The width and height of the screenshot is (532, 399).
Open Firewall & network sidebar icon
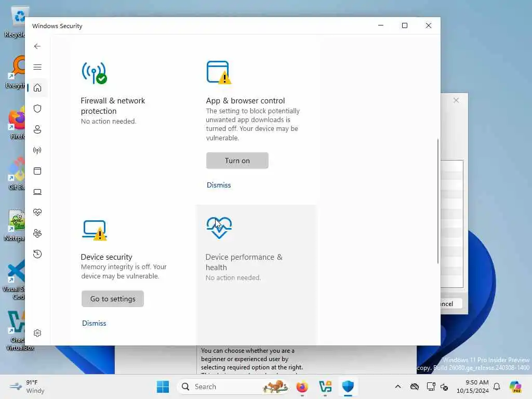37,150
